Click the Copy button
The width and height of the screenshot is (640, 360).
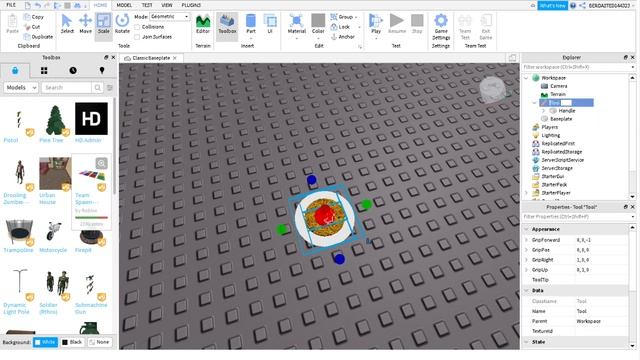(34, 17)
